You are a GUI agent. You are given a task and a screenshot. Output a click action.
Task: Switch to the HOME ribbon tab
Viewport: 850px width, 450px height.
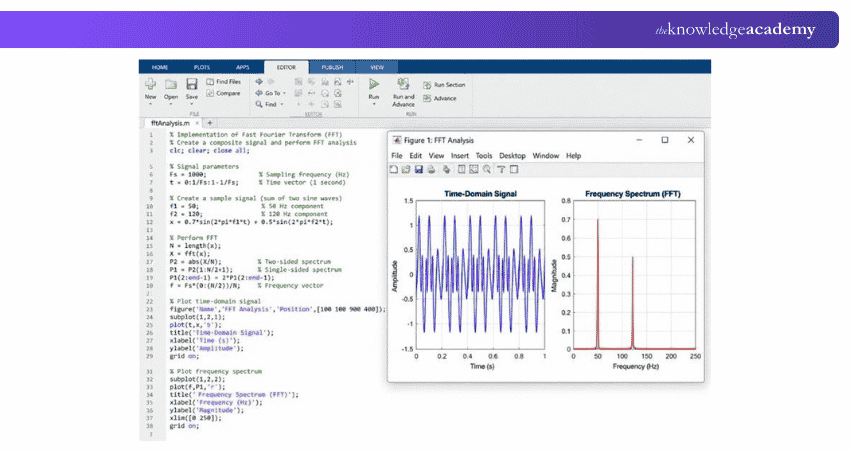159,67
